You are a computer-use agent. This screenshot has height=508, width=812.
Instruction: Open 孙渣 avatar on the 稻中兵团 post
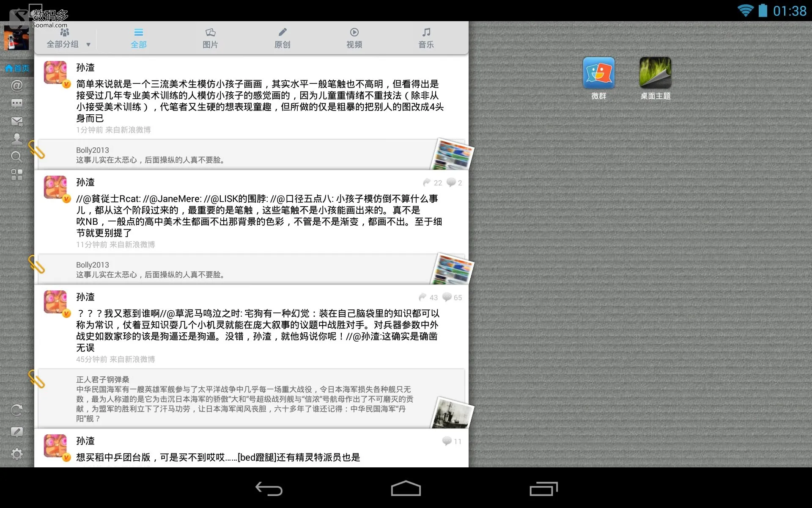click(56, 446)
